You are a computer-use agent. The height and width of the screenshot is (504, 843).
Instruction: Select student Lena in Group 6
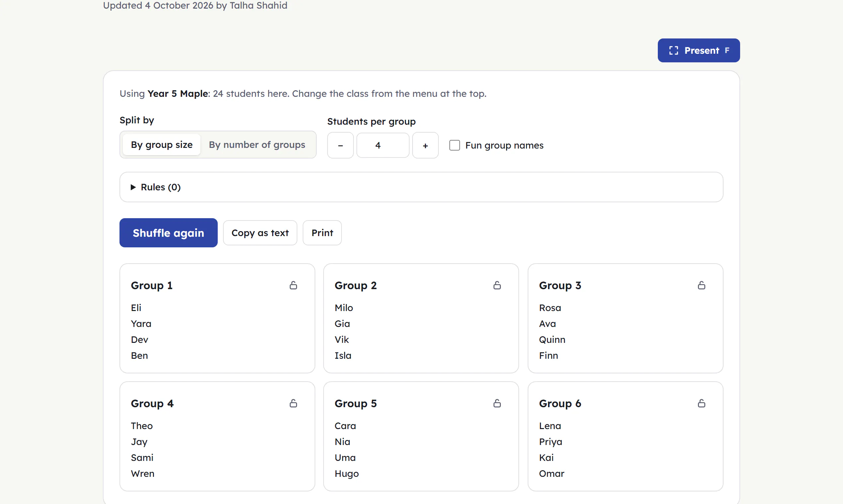pyautogui.click(x=550, y=426)
